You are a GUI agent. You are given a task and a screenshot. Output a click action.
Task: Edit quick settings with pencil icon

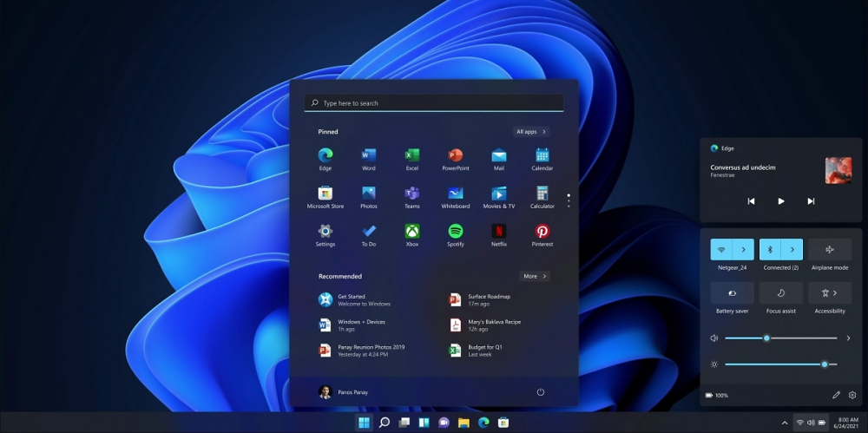pos(836,396)
